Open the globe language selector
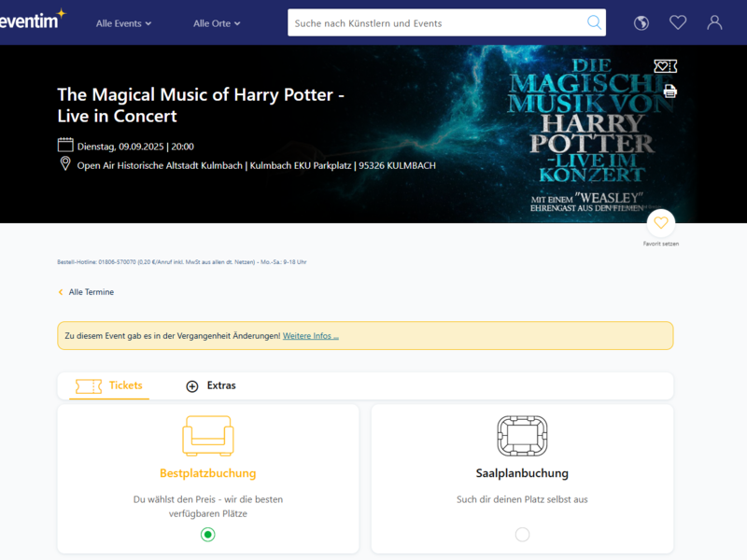The width and height of the screenshot is (747, 560). tap(641, 22)
